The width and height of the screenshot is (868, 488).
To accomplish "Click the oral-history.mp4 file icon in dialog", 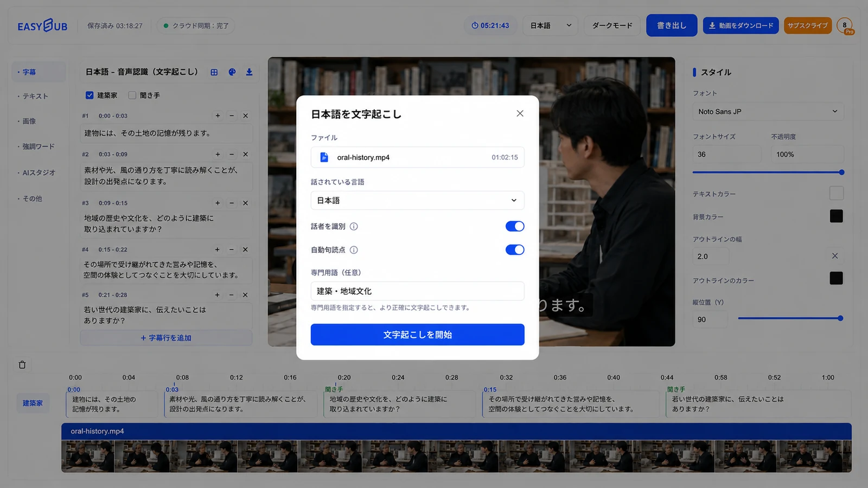I will 324,157.
